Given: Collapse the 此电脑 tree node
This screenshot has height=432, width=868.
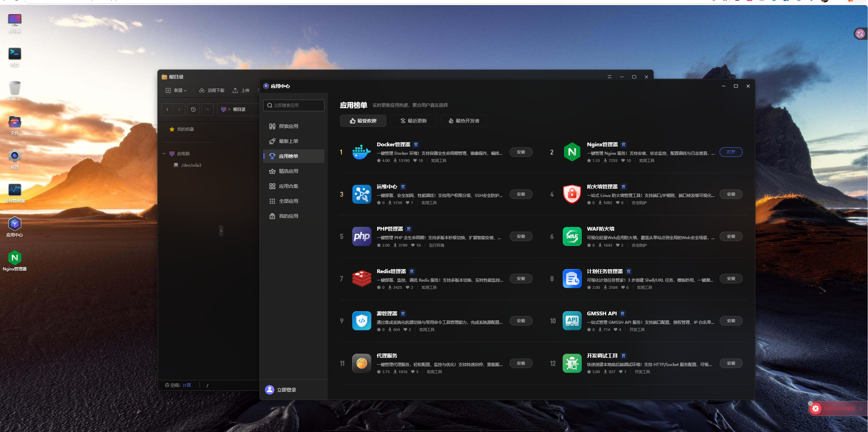Looking at the screenshot, I should 164,154.
